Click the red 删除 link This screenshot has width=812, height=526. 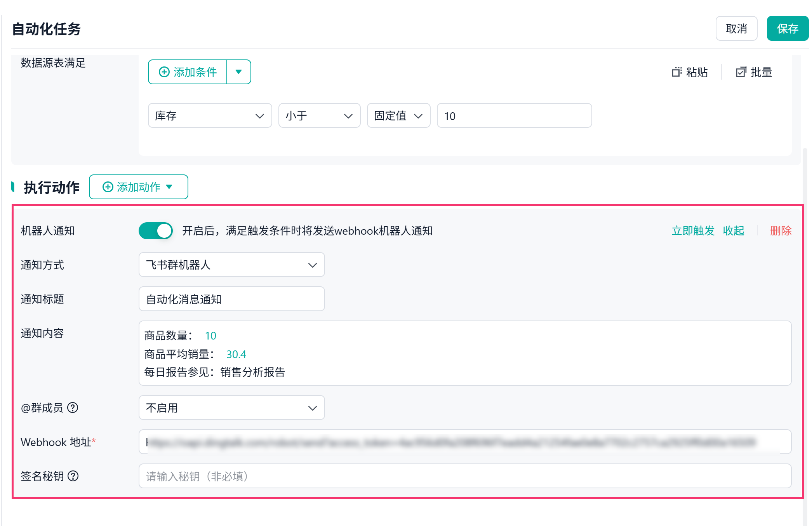coord(781,231)
